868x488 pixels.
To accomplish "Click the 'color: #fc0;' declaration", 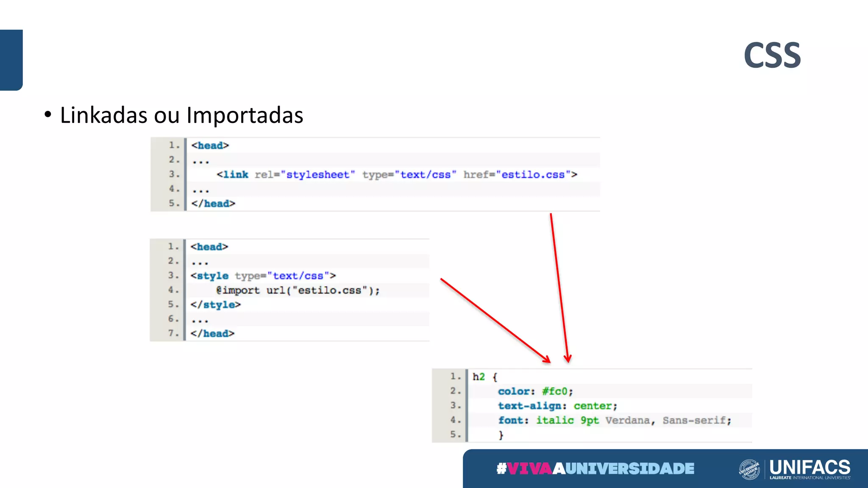I will [x=536, y=391].
